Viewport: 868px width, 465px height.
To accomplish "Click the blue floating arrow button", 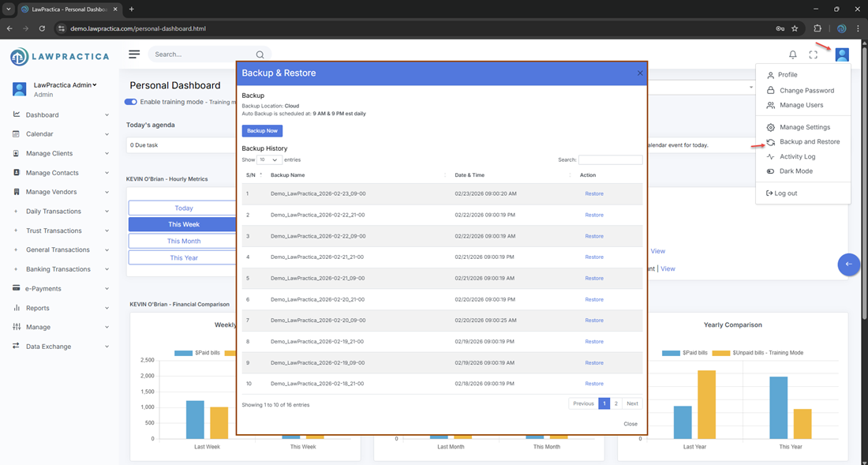I will point(848,264).
